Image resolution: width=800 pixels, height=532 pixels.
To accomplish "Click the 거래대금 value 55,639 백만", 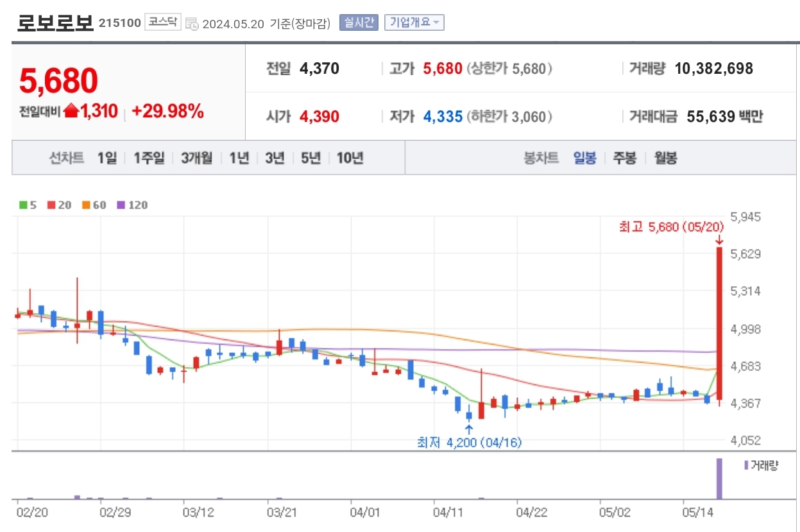I will coord(725,117).
